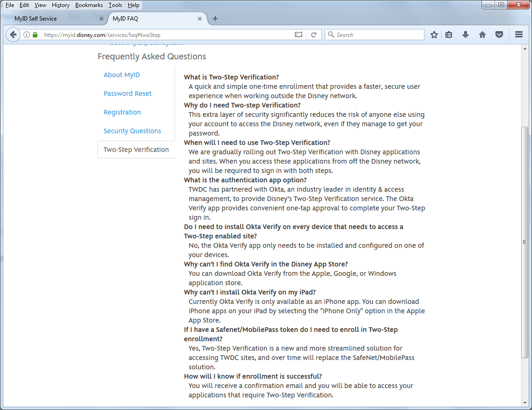Maximize the Firefox window

pos(501,5)
